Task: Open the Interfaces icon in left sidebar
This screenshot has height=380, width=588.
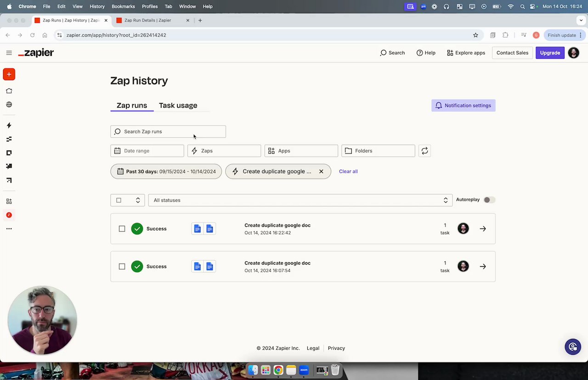Action: click(9, 153)
